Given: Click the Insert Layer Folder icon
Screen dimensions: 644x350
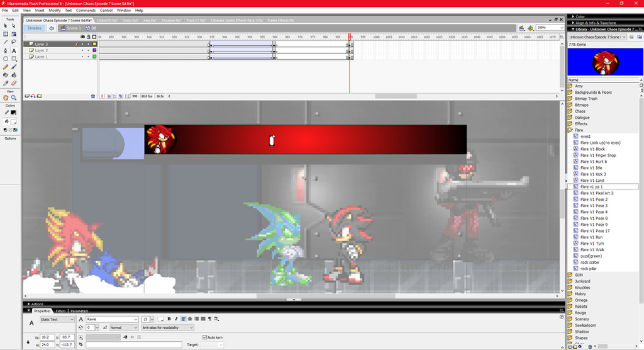Looking at the screenshot, I should [39, 96].
